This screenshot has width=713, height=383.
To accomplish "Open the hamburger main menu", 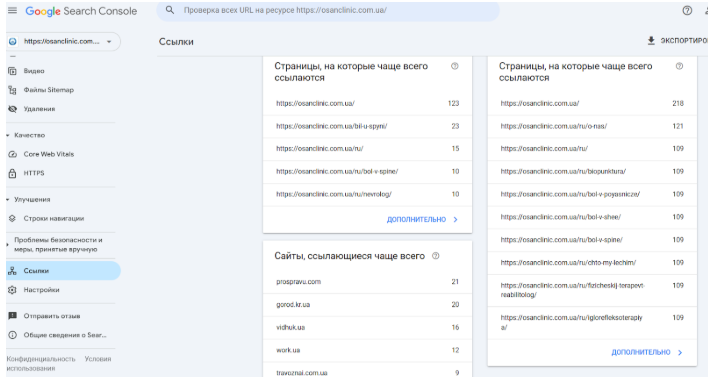I will click(12, 10).
